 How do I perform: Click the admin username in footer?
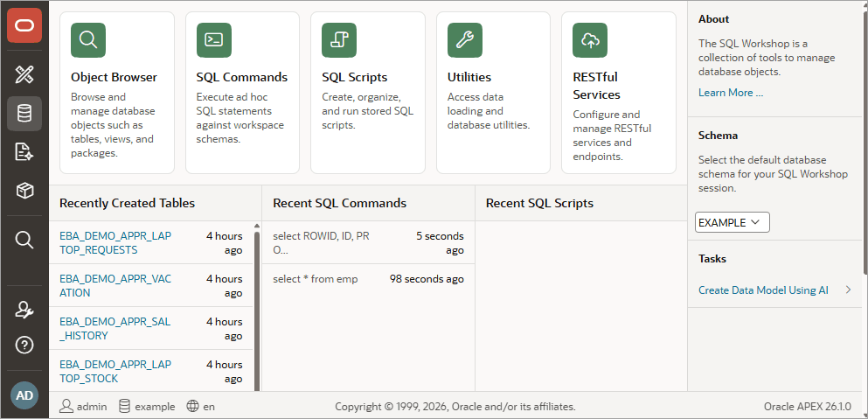(92, 406)
